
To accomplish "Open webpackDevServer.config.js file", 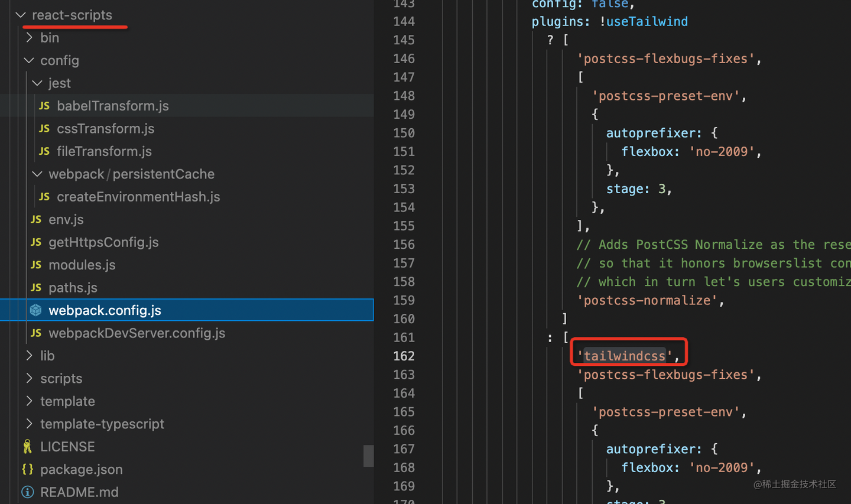I will (137, 333).
